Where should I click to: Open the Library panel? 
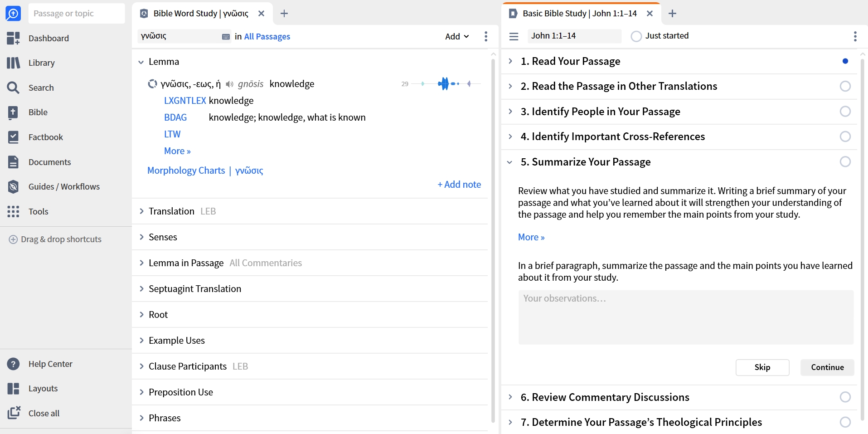pos(32,63)
